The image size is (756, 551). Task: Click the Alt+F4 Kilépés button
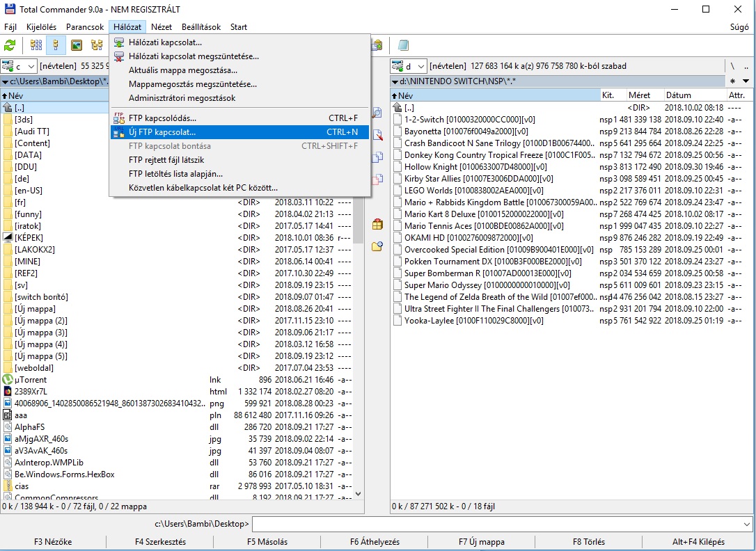699,542
